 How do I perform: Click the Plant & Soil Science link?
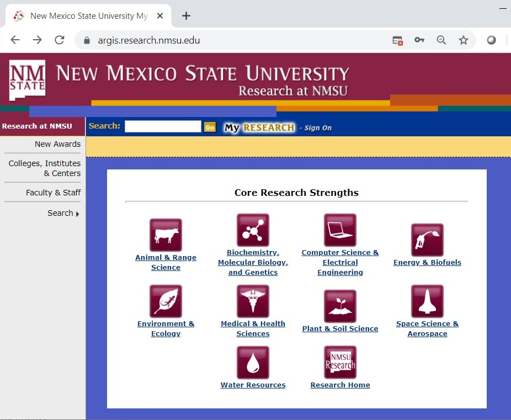click(x=340, y=328)
